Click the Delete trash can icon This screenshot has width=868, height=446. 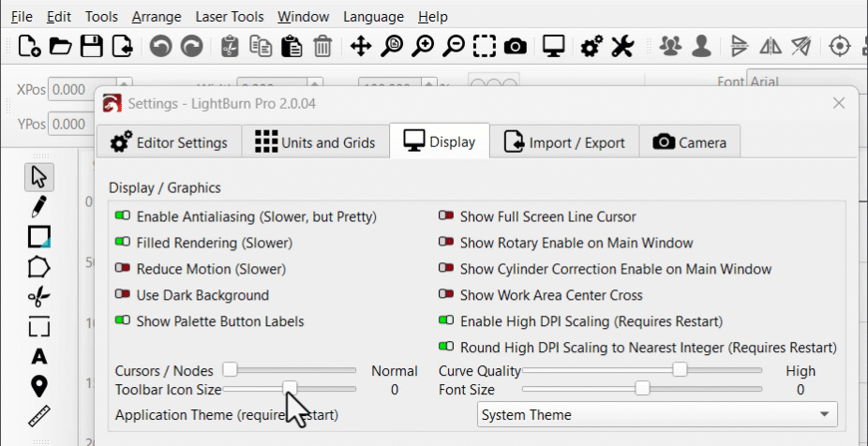(322, 45)
